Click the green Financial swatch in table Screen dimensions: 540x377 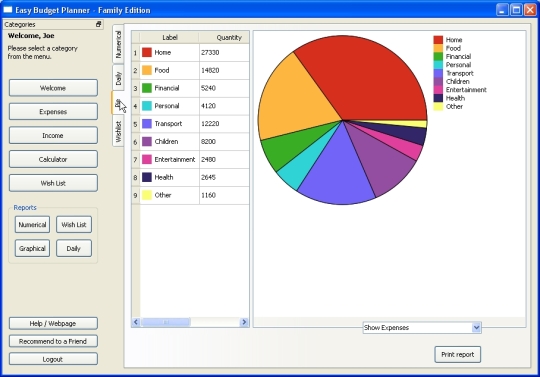147,88
